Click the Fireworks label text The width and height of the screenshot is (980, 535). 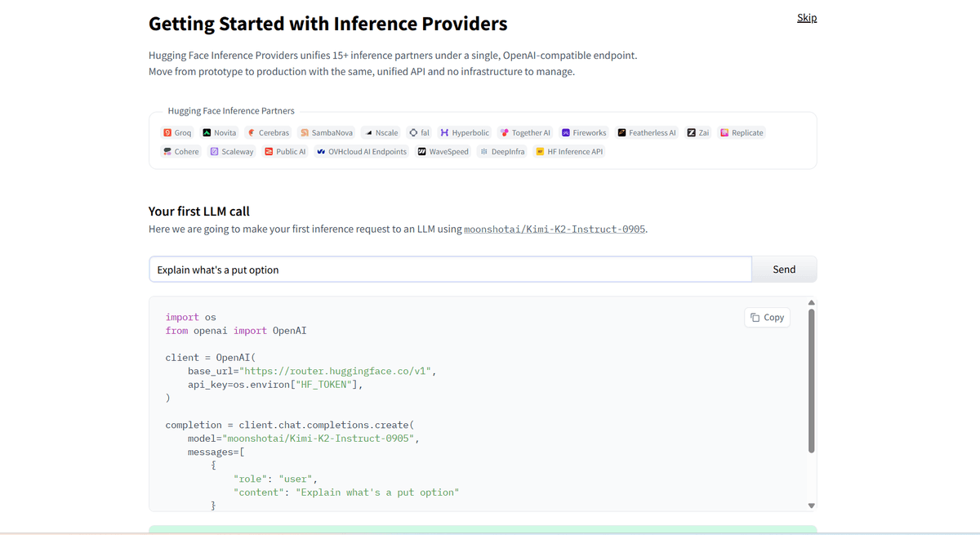coord(590,132)
